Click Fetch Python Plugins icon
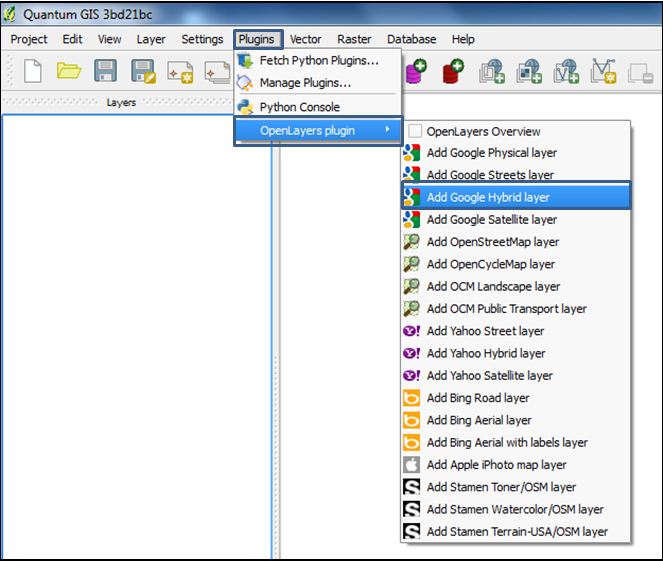The height and width of the screenshot is (561, 663). click(245, 60)
